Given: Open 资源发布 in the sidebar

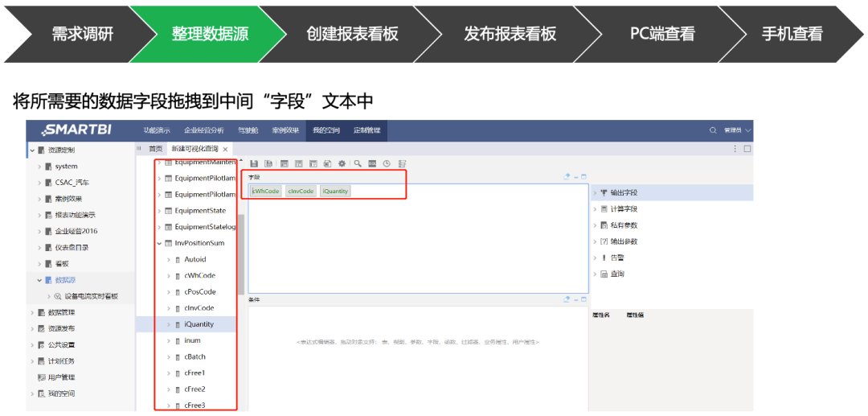Looking at the screenshot, I should (61, 328).
